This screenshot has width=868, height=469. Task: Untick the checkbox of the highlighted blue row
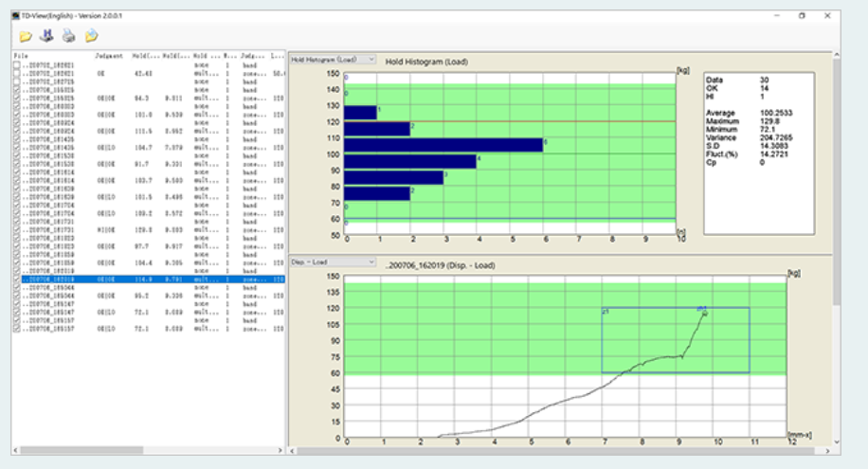(17, 280)
